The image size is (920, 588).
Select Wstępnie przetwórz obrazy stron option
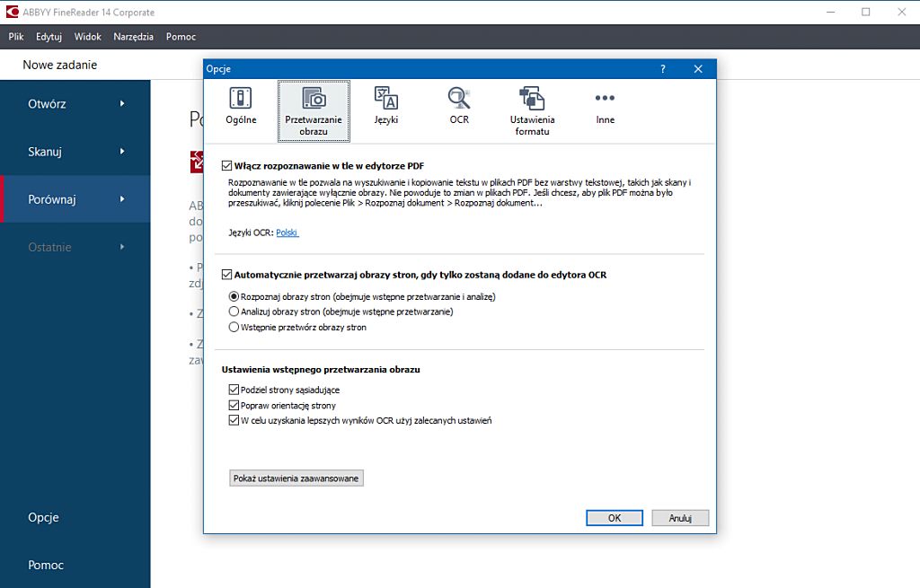[x=234, y=327]
